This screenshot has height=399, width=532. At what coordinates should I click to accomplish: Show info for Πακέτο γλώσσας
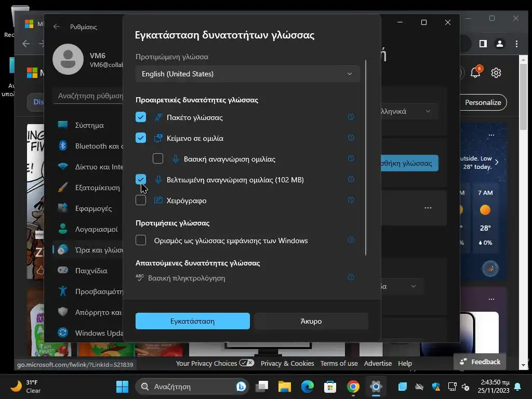coord(351,117)
